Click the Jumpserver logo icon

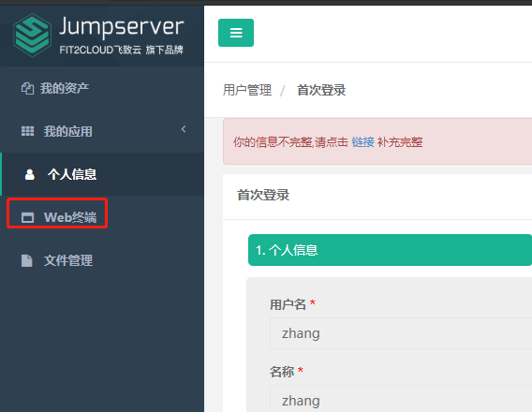(32, 35)
